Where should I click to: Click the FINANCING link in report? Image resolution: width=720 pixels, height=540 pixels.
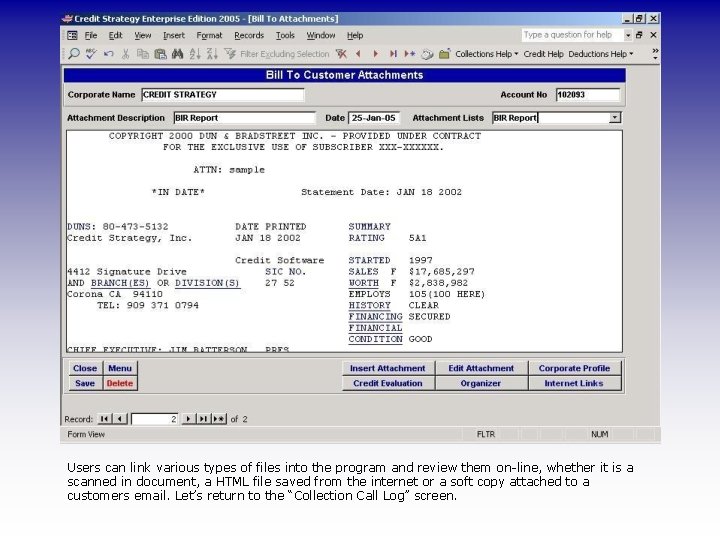pos(375,316)
